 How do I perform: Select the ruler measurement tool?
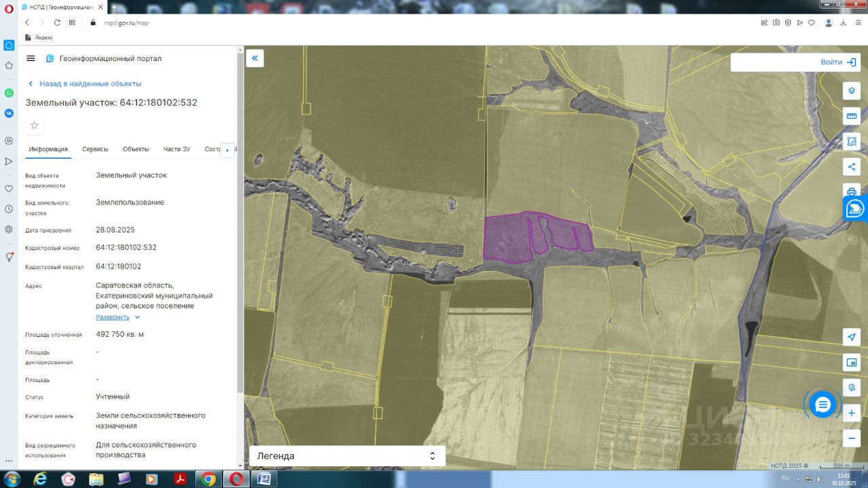point(852,116)
